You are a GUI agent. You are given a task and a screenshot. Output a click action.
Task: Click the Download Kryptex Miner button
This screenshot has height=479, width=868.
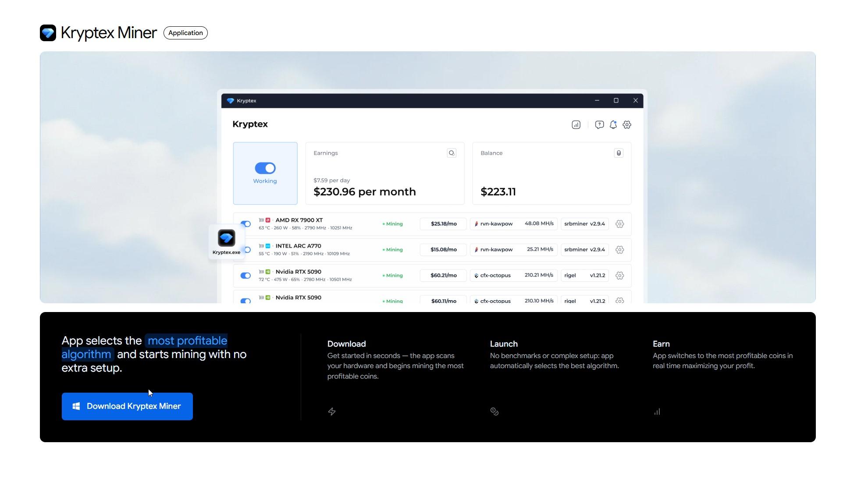point(127,406)
